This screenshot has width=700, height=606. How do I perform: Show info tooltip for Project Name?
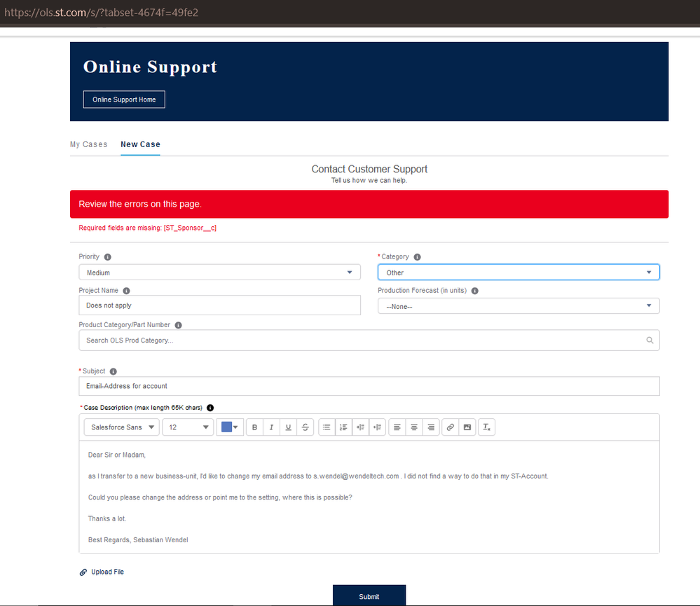[126, 291]
